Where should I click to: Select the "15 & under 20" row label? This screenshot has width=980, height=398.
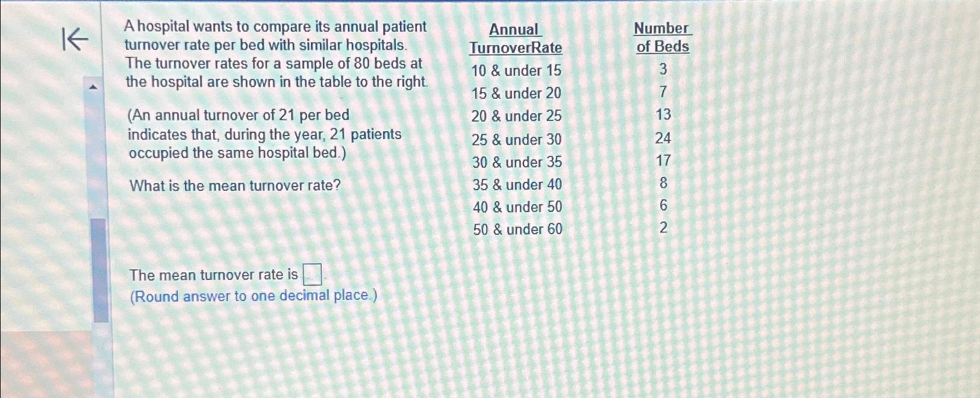[x=516, y=93]
